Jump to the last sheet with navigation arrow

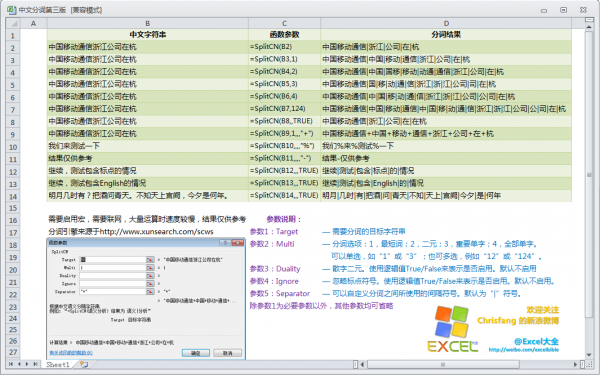(x=35, y=364)
